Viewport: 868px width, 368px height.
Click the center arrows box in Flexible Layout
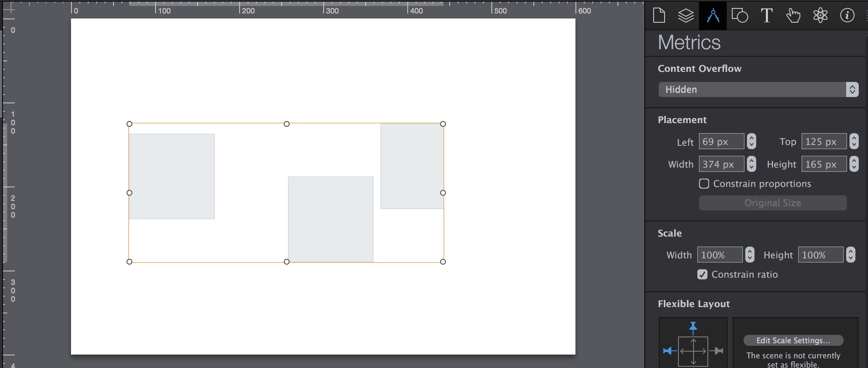(693, 351)
